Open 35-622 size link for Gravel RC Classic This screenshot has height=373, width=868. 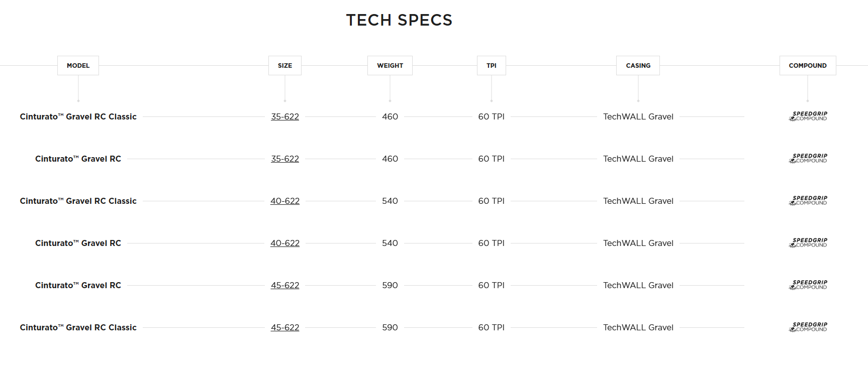pos(285,116)
